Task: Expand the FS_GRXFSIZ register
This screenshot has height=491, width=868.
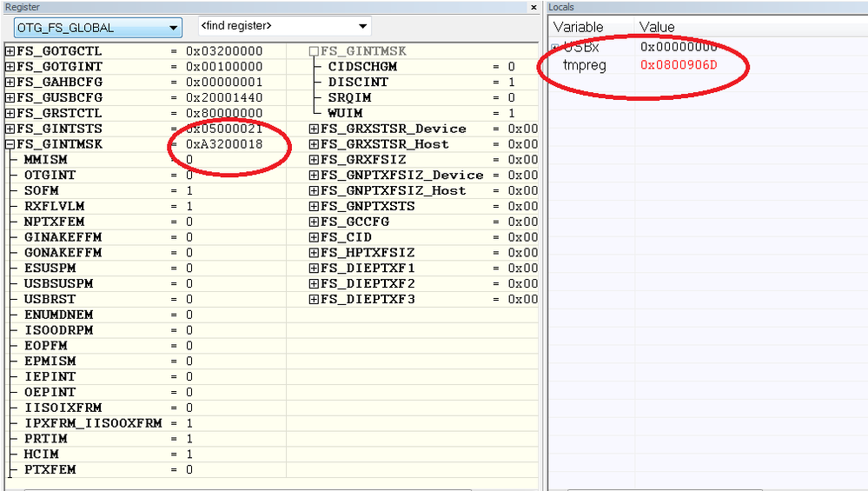Action: (314, 159)
